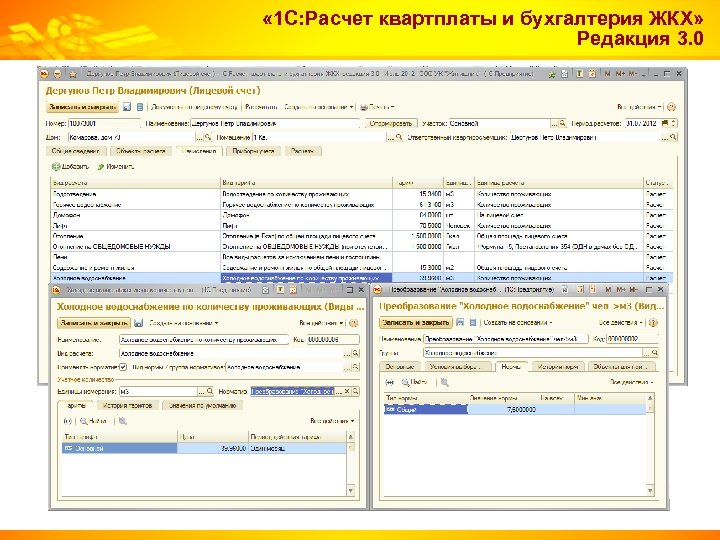Click save diskette icon in tariff window toolbar
Viewport: 720px width, 540px height.
pos(139,323)
